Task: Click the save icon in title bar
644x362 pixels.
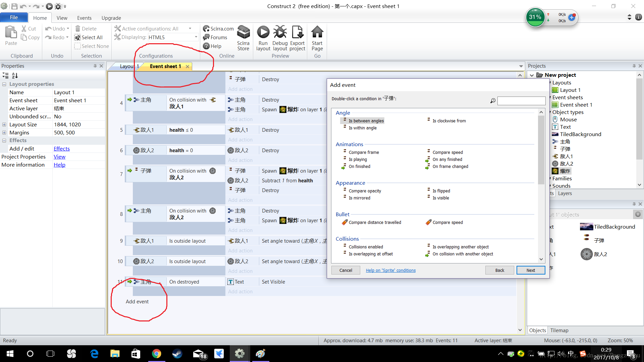Action: tap(14, 6)
